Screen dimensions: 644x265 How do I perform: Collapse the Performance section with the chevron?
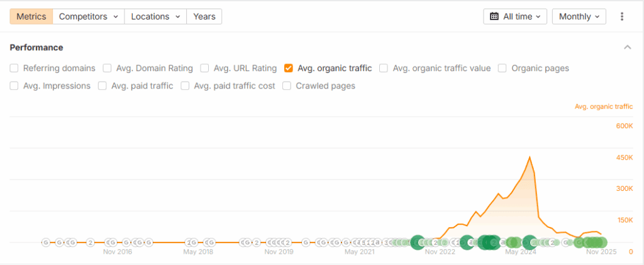tap(627, 47)
